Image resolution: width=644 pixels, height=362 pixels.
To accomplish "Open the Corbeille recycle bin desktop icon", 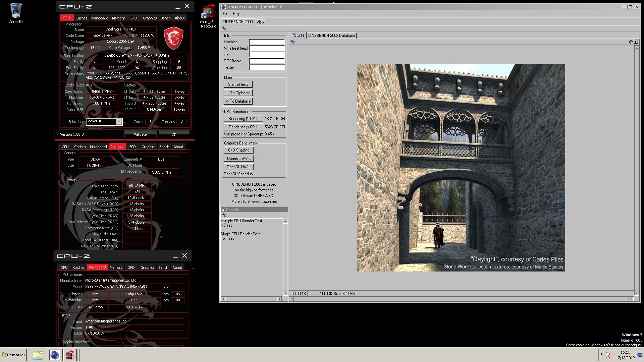I will coord(15,13).
